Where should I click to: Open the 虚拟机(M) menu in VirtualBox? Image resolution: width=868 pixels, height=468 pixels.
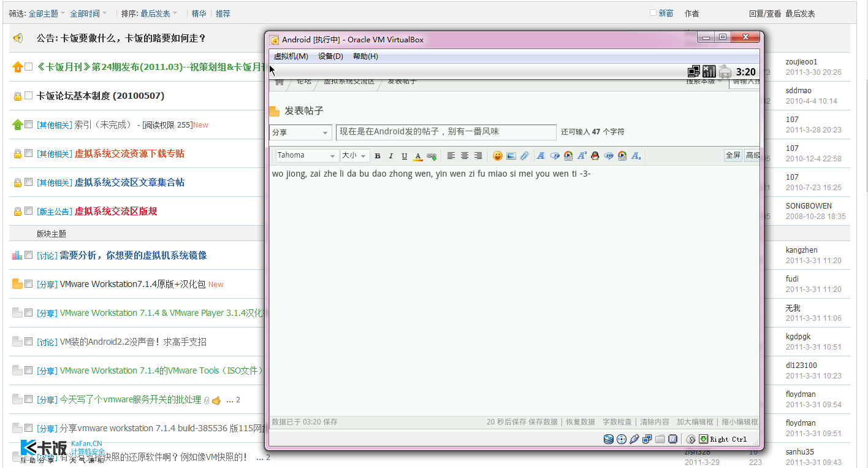point(291,56)
